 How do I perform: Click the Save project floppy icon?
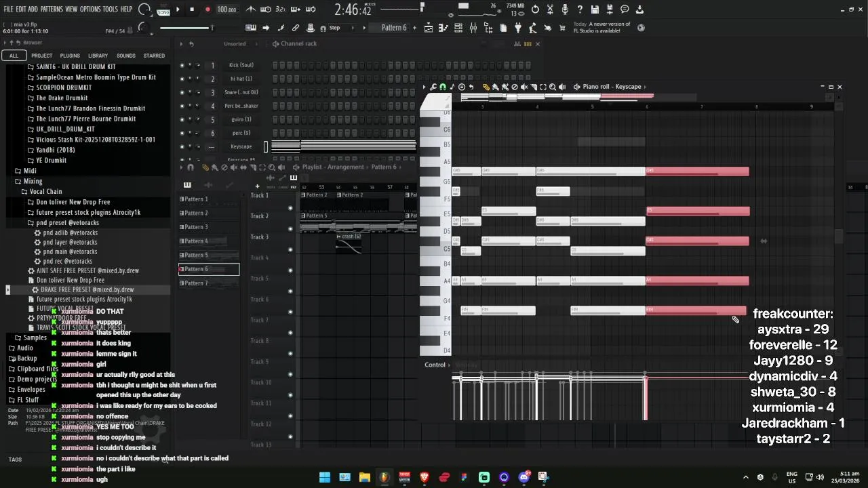(595, 9)
